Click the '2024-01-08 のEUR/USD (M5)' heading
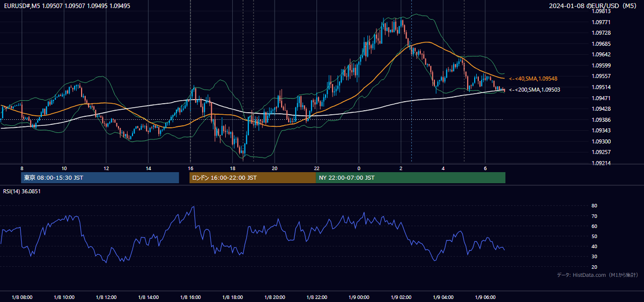 [x=593, y=6]
